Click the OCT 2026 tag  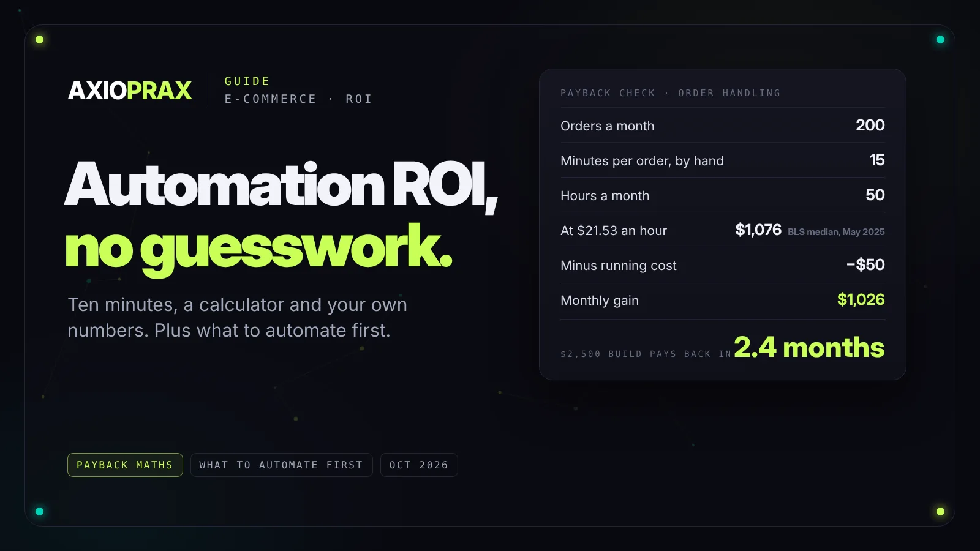(419, 465)
